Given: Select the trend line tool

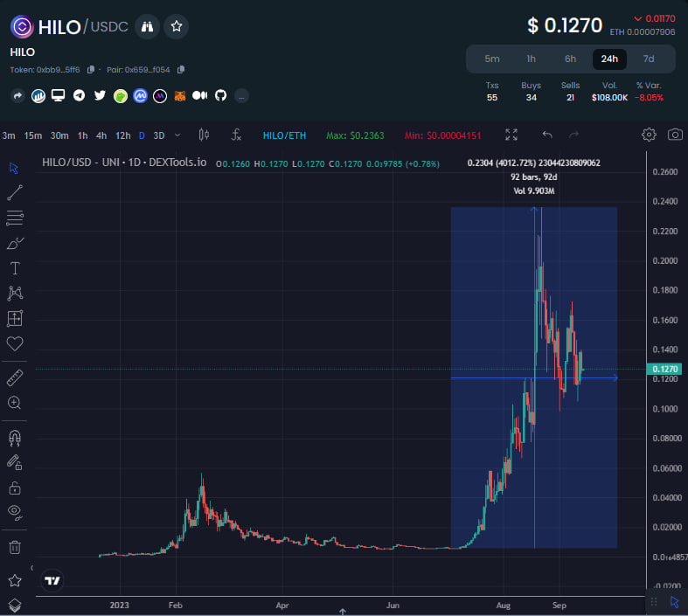Looking at the screenshot, I should tap(15, 193).
